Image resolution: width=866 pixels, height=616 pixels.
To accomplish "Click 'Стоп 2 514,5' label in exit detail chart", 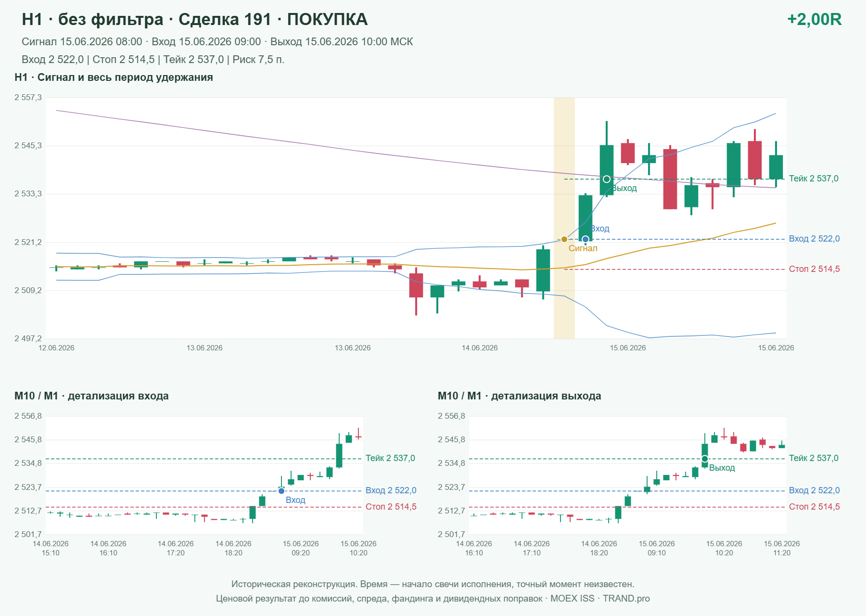I will click(x=814, y=507).
